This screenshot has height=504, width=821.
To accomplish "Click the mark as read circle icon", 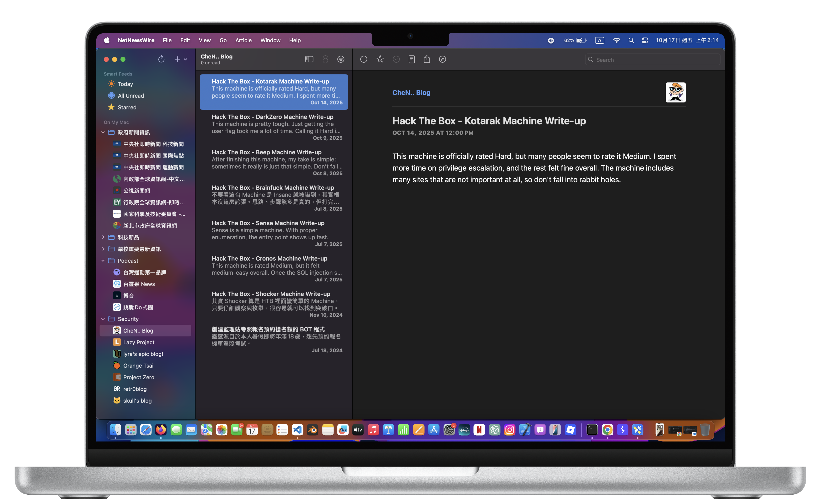I will tap(364, 59).
